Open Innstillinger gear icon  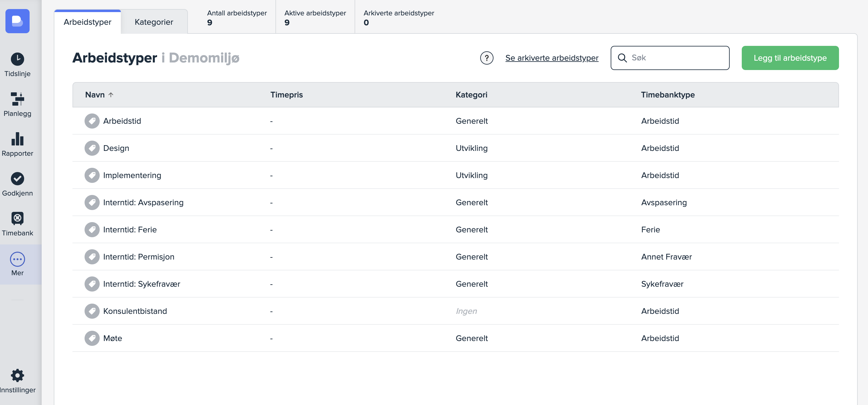17,375
